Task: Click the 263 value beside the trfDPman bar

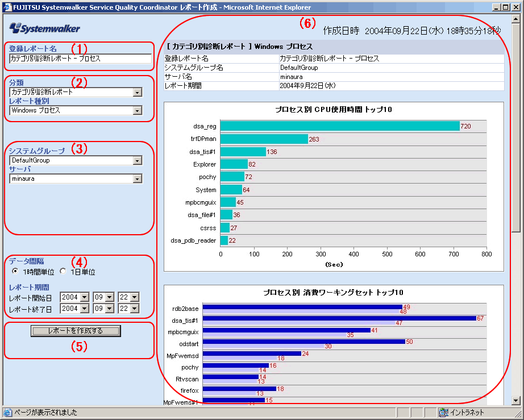Action: click(314, 139)
